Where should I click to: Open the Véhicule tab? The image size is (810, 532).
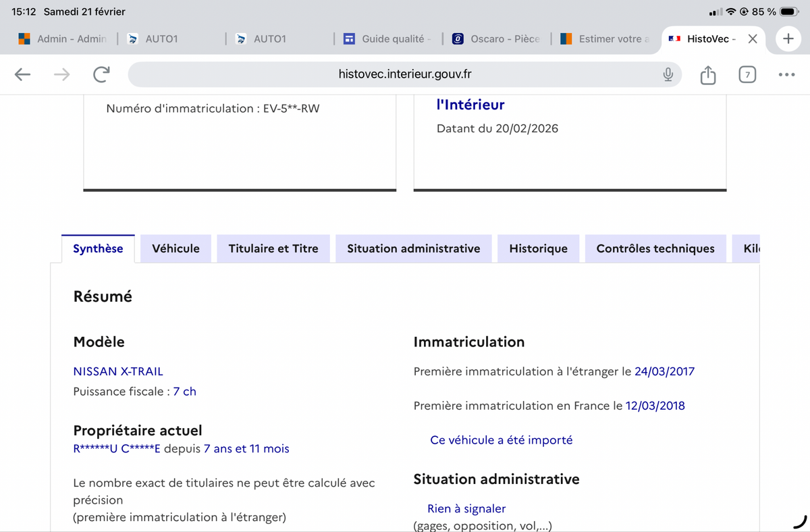[175, 248]
